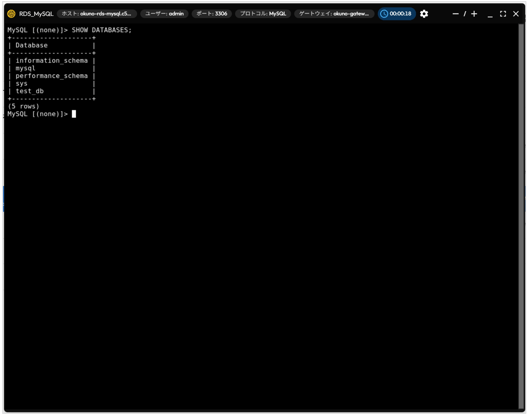Toggle fullscreen with the expand icon

tap(503, 14)
